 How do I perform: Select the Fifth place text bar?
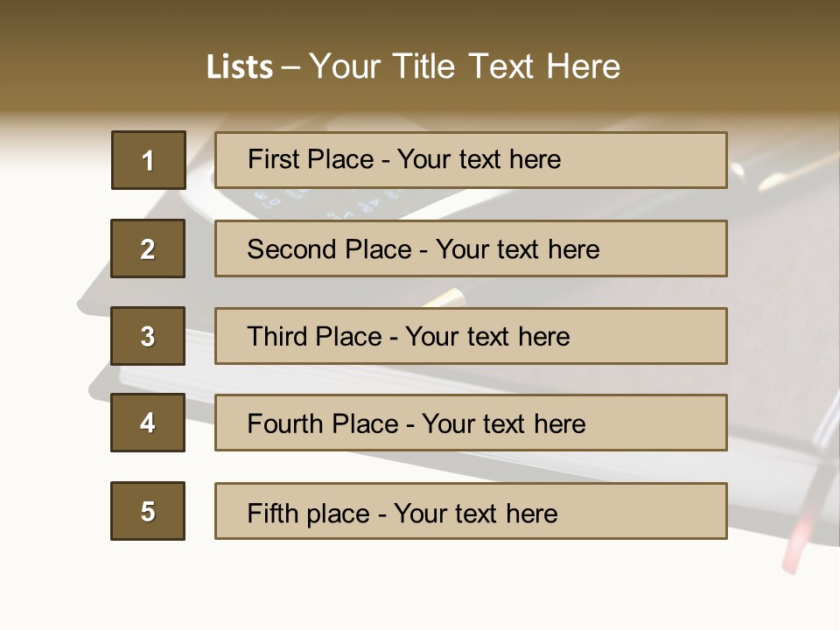[471, 511]
